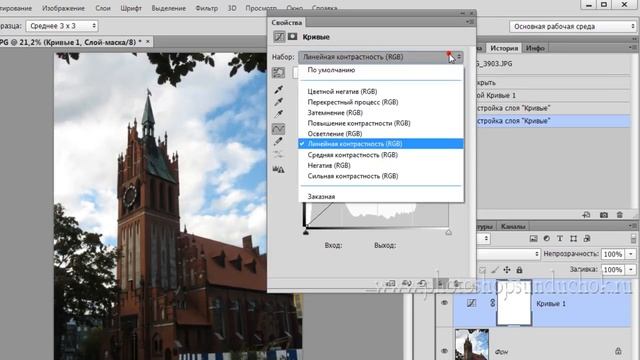The height and width of the screenshot is (360, 640).
Task: Choose Перекрестный процесс (RGB) preset
Action: (381, 102)
